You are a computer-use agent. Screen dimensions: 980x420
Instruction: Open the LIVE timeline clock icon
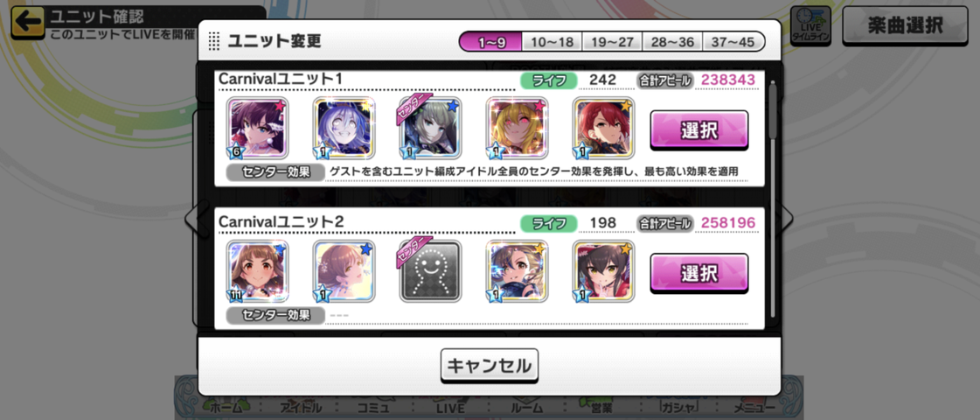pyautogui.click(x=810, y=25)
